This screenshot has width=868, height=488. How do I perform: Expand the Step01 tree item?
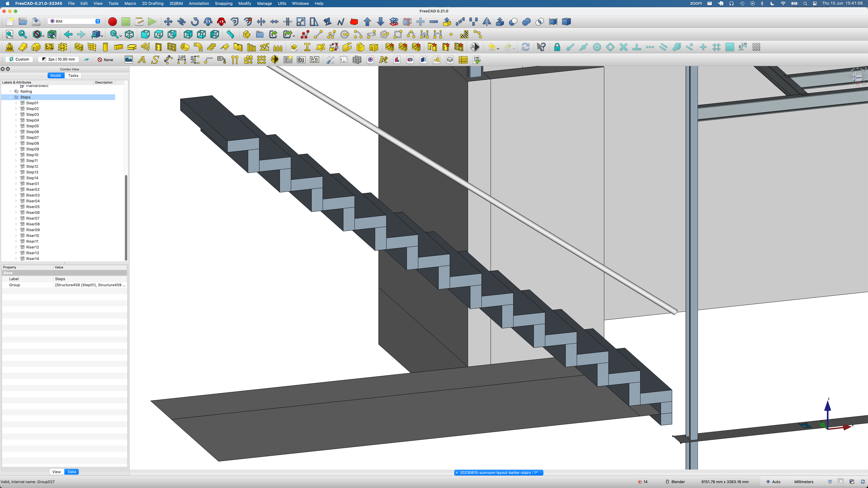coord(16,103)
